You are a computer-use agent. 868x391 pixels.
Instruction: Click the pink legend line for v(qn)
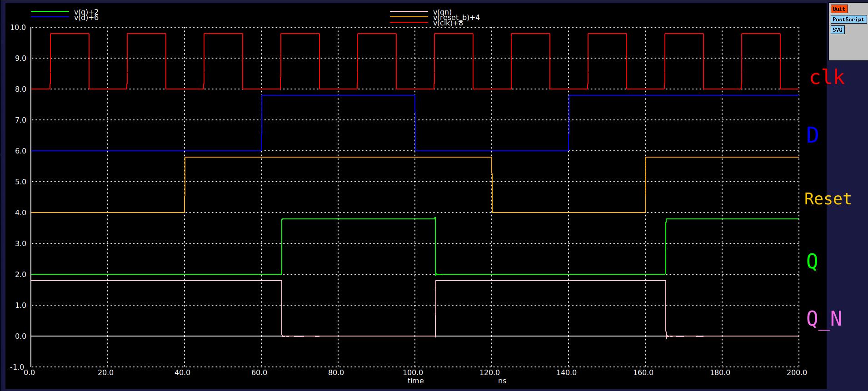coord(409,12)
